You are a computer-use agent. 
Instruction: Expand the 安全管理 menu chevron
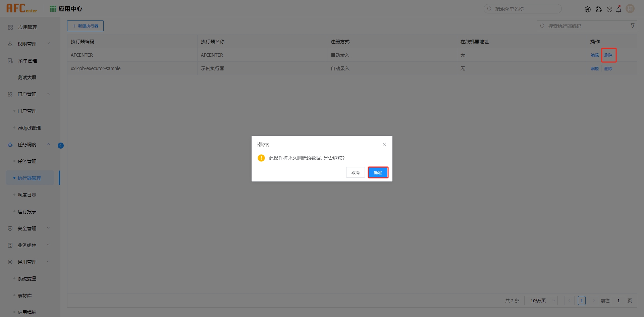pyautogui.click(x=48, y=228)
